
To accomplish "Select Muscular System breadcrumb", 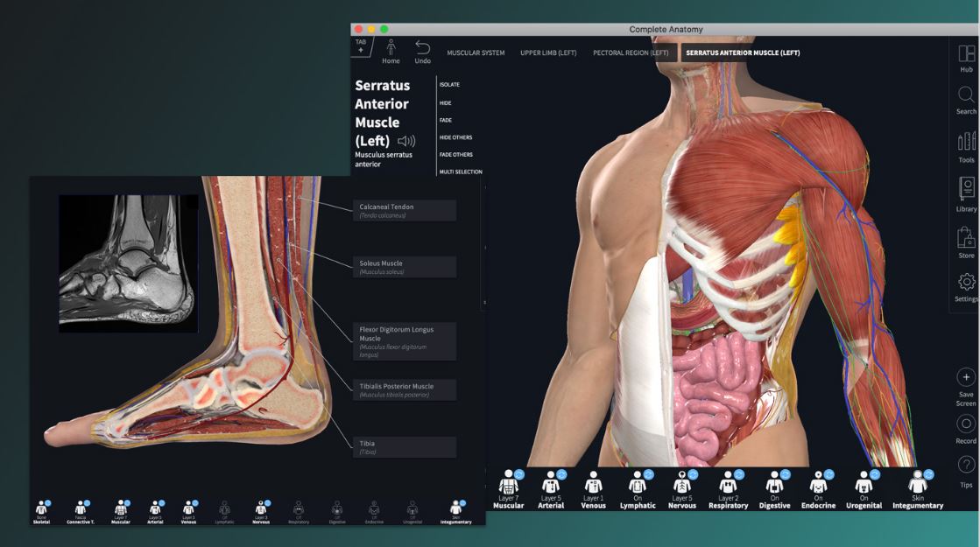I will 476,53.
